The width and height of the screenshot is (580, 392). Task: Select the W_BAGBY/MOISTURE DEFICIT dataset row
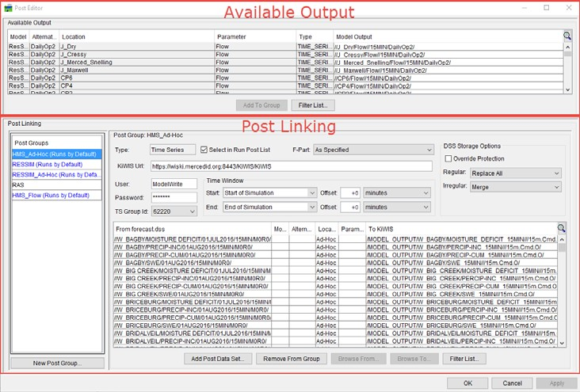click(335, 239)
